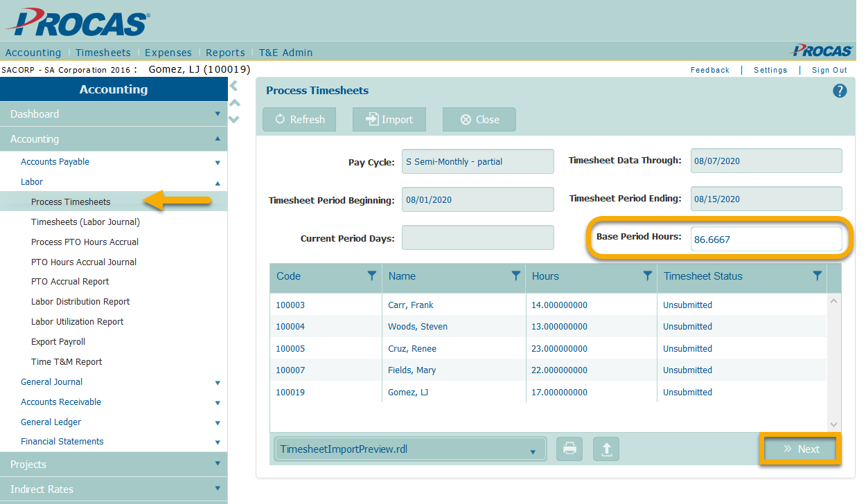Click the Timesheet Period Beginning field
The width and height of the screenshot is (866, 504).
477,199
